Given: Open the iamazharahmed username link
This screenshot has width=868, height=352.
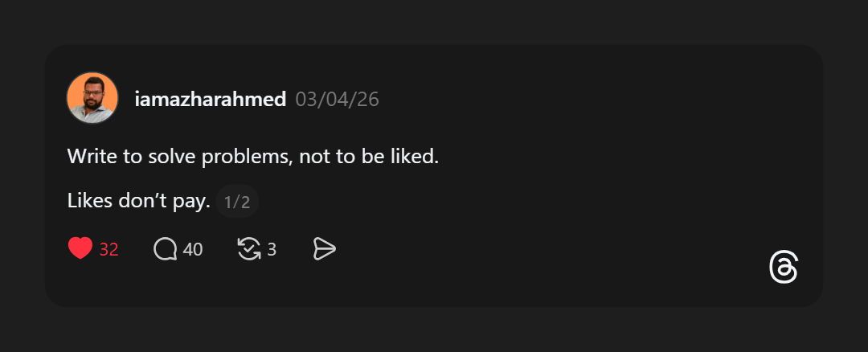Looking at the screenshot, I should [211, 100].
